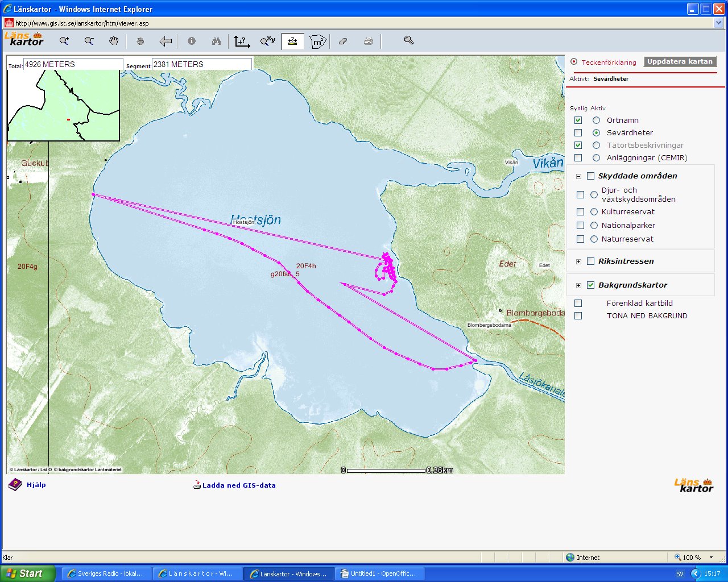Check the Förenklad kartbild checkbox
This screenshot has height=582, width=728.
578,304
